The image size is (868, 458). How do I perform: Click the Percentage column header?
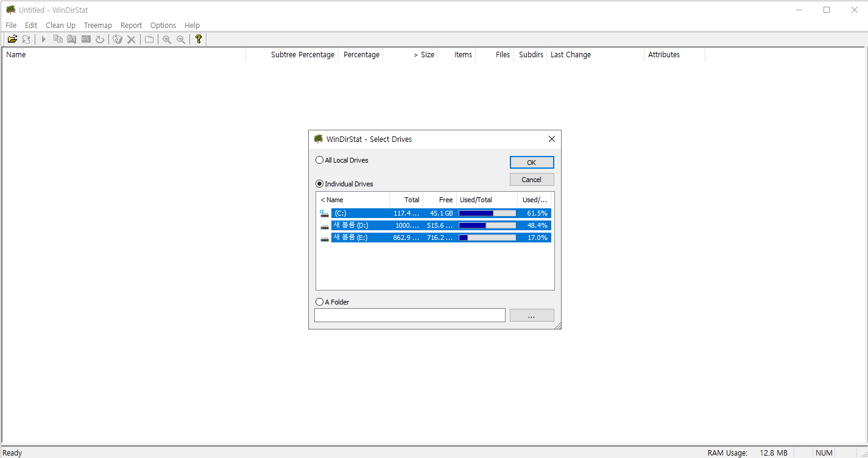tap(361, 54)
